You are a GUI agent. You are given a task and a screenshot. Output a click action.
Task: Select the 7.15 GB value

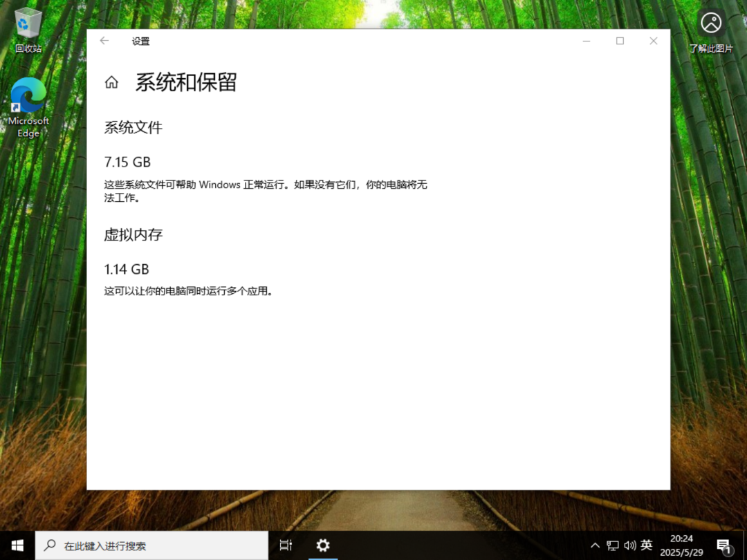tap(127, 162)
